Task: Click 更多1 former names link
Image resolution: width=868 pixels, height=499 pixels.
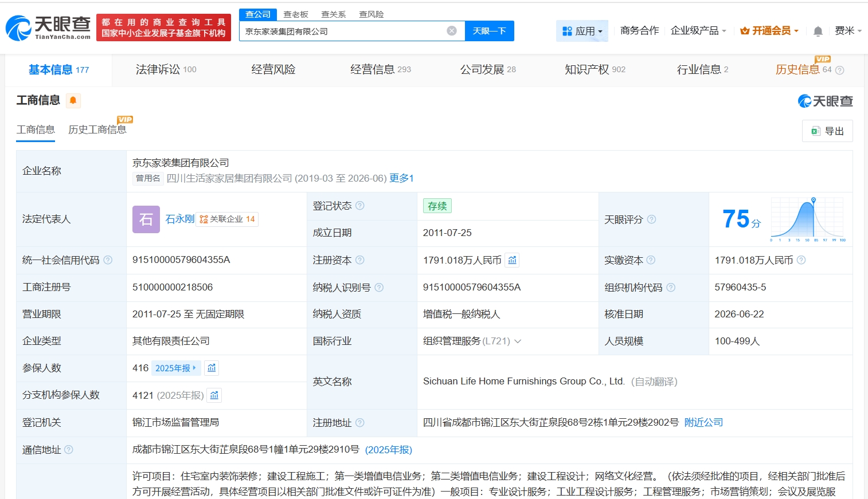Action: 401,178
